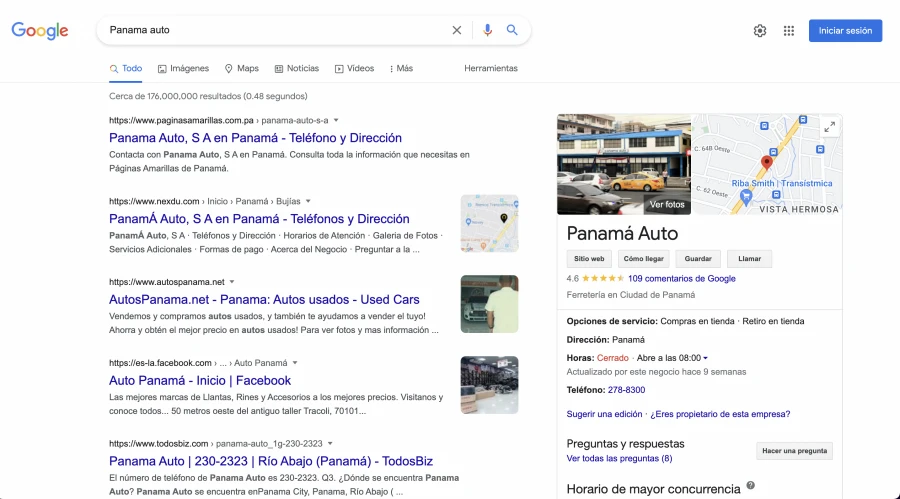This screenshot has width=900, height=499.
Task: Open PanamÁ Auto, S A Teléfonos y Dirección result
Action: [x=259, y=219]
